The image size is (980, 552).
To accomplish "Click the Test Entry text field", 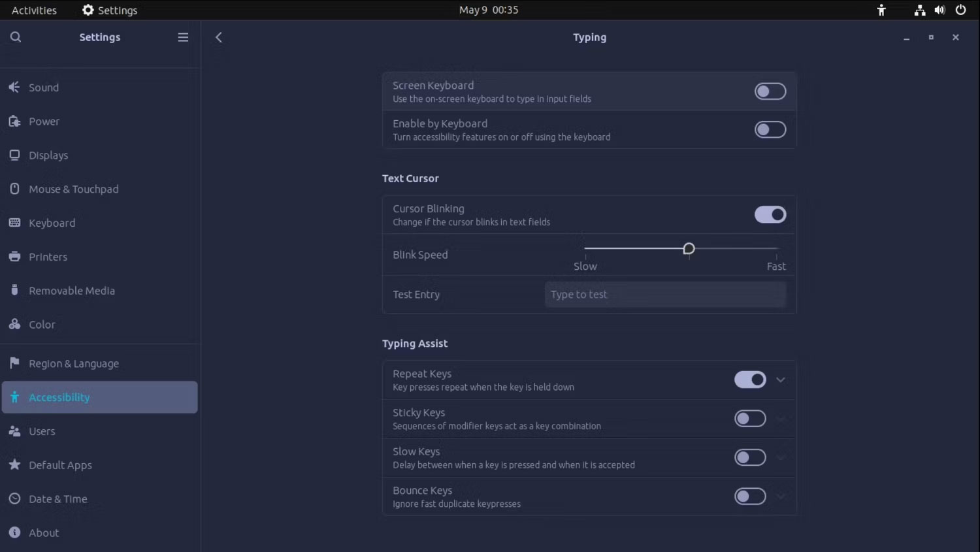I will click(x=665, y=295).
